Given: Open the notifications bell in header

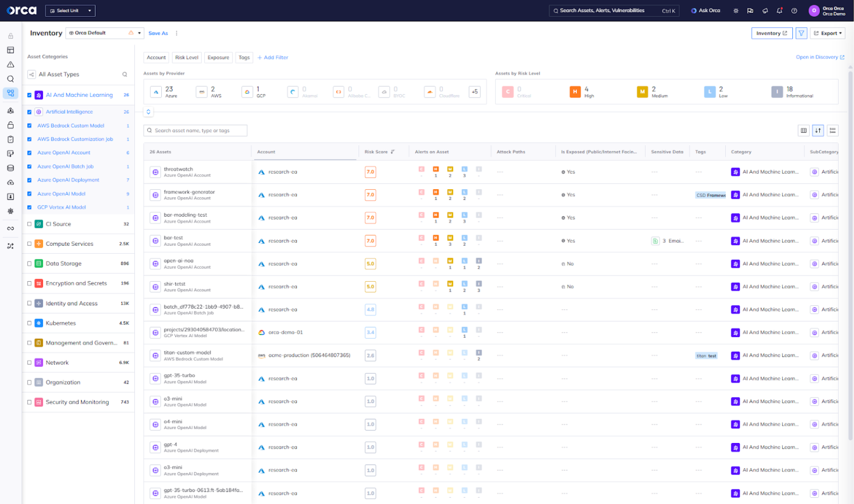Looking at the screenshot, I should [x=780, y=11].
